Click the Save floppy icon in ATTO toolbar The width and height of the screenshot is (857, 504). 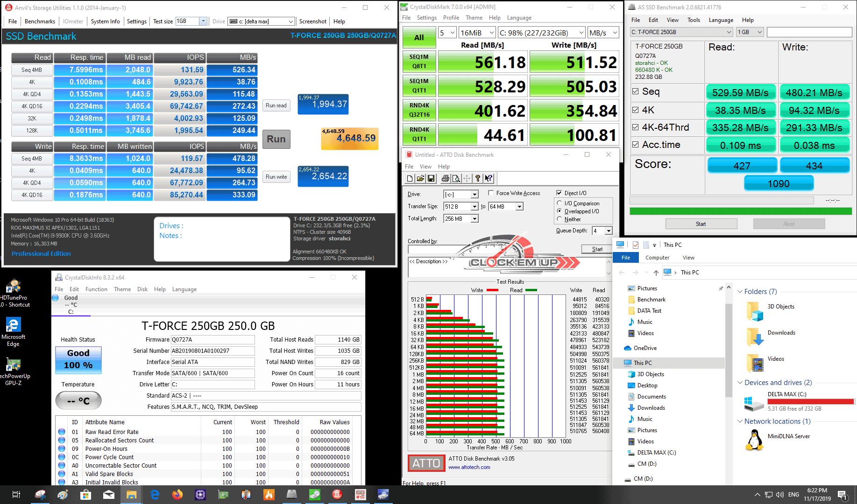pos(431,178)
